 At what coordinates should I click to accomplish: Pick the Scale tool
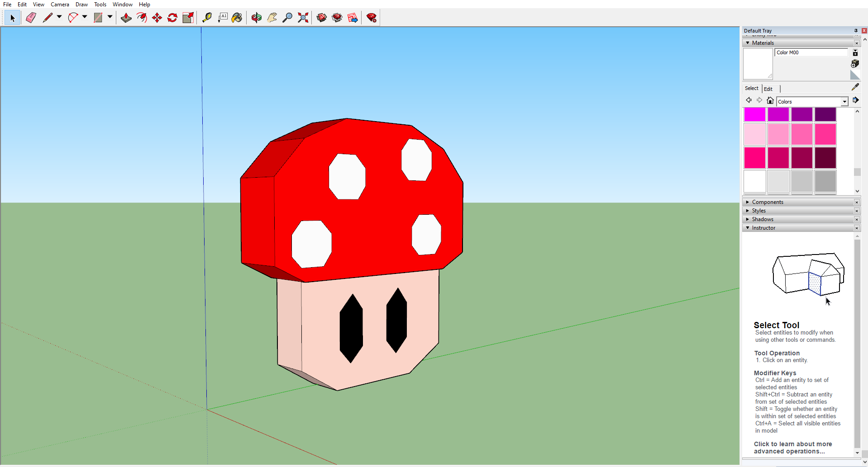tap(188, 18)
